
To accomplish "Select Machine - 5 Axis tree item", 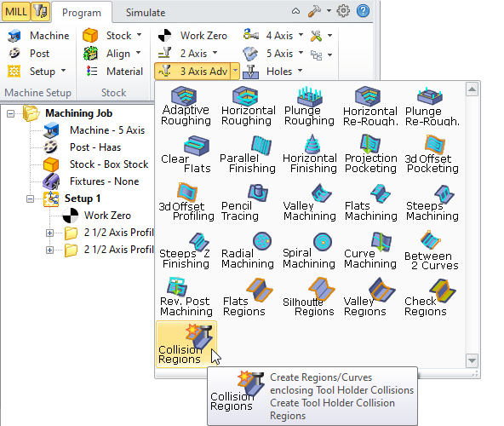I will [94, 130].
